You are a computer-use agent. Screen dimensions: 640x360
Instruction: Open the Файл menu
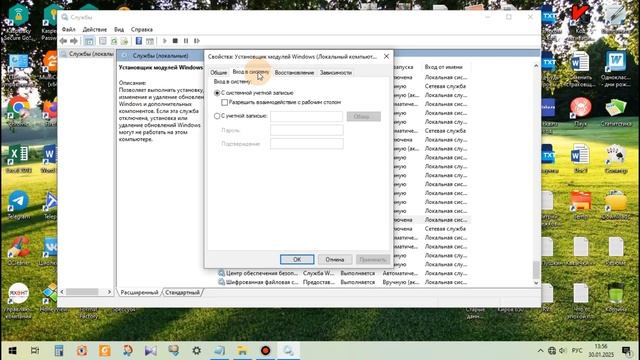point(69,29)
